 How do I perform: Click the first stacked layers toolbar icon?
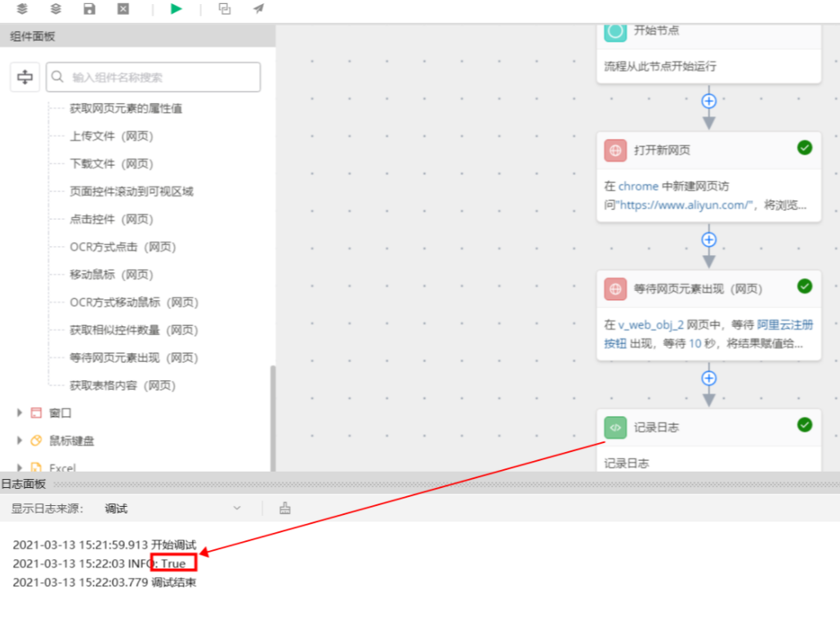click(22, 8)
